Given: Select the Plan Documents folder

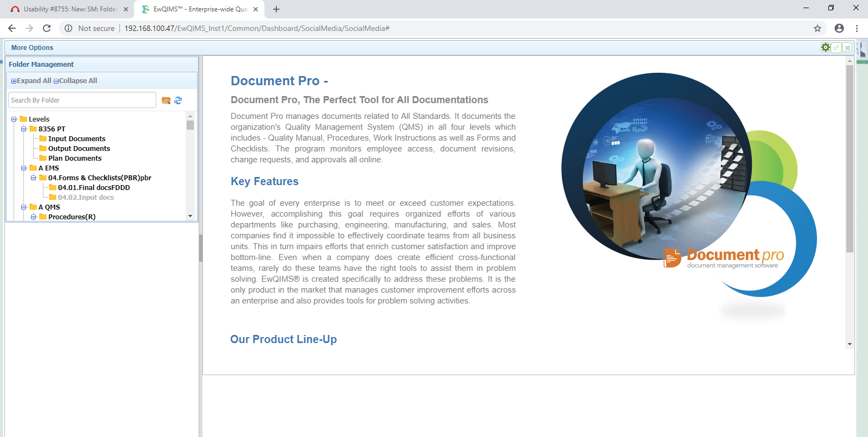Looking at the screenshot, I should click(x=75, y=158).
